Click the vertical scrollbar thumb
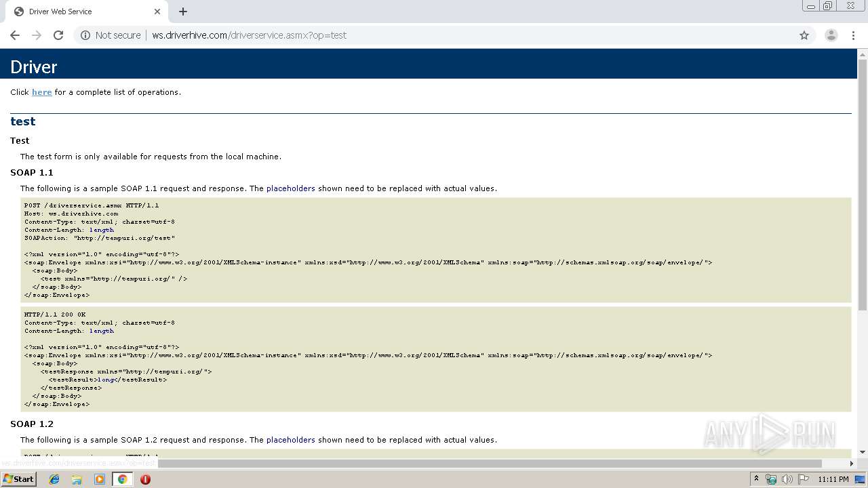868x488 pixels. (863, 184)
